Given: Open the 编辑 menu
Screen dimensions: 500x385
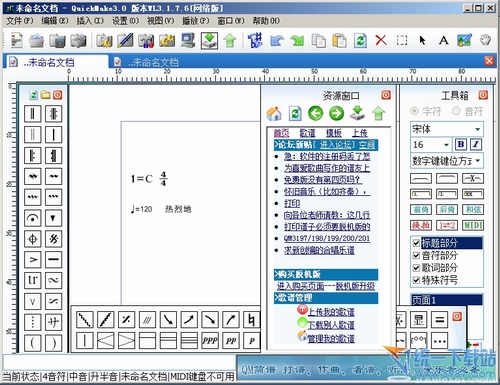Looking at the screenshot, I should click(54, 21).
